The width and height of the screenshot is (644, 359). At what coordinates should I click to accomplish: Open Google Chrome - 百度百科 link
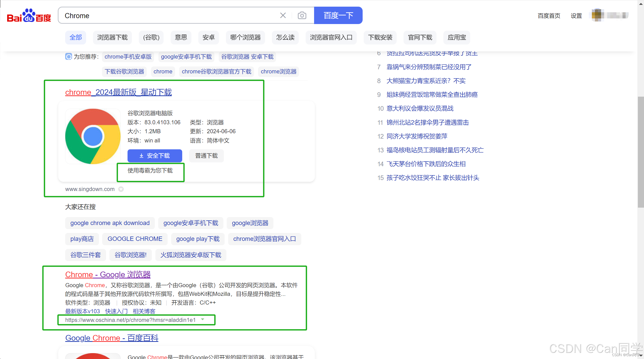tap(112, 338)
